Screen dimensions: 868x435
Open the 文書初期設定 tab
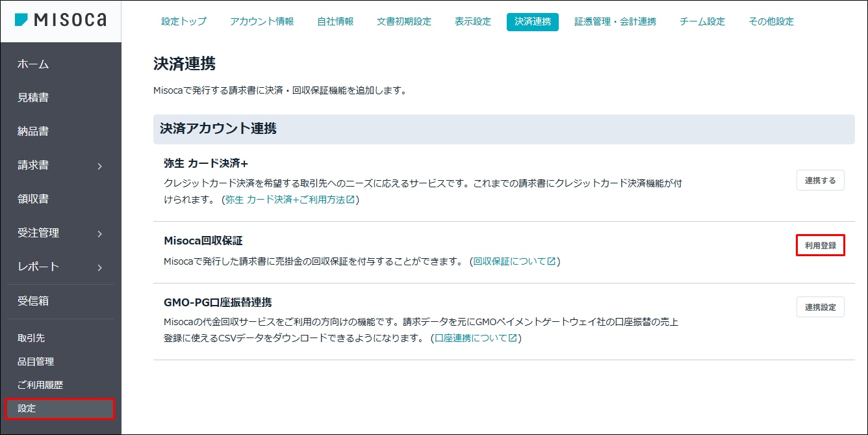coord(403,21)
